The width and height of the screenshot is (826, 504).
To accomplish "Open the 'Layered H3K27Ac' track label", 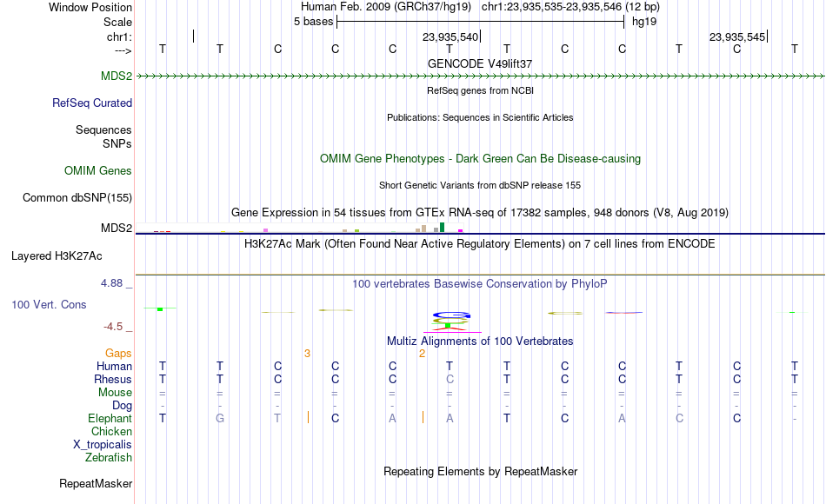I will point(57,256).
